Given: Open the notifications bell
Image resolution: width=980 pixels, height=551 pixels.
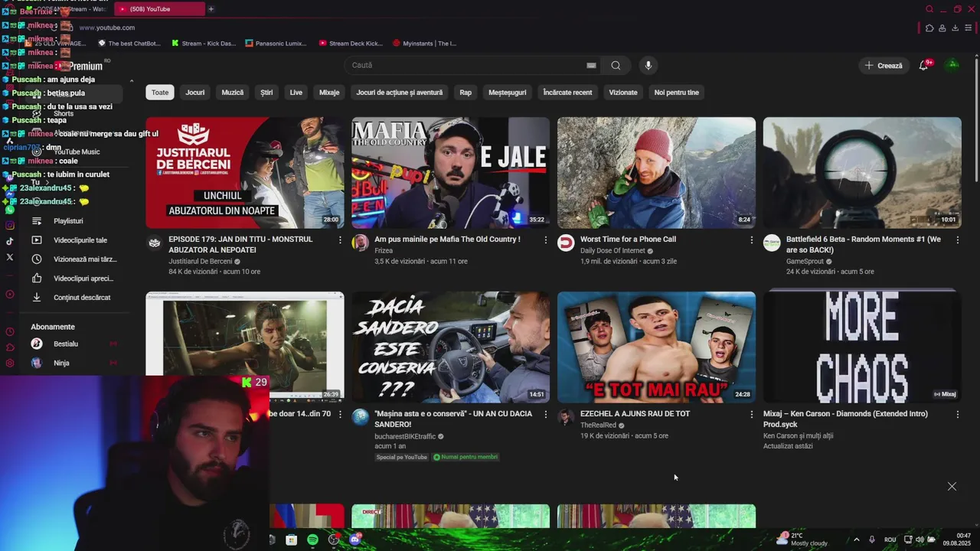Looking at the screenshot, I should (923, 65).
